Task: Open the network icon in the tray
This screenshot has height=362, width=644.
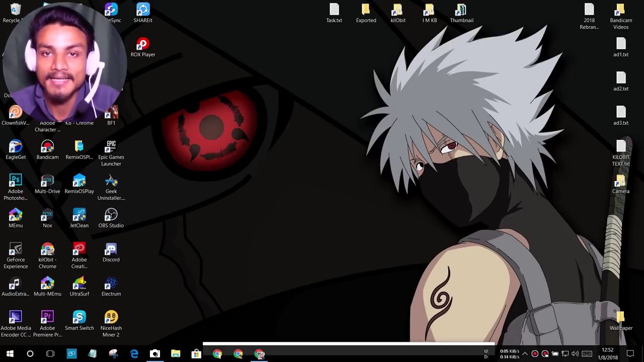Action: point(565,354)
